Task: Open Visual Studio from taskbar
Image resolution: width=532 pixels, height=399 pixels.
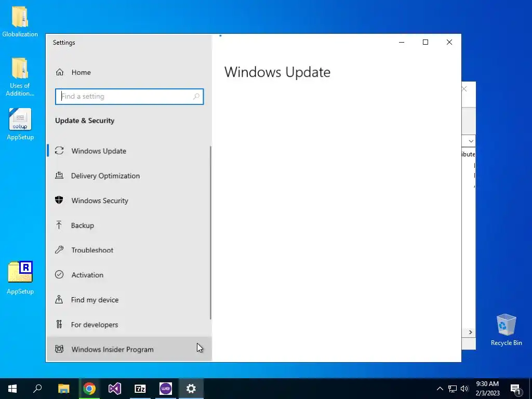Action: [x=115, y=389]
